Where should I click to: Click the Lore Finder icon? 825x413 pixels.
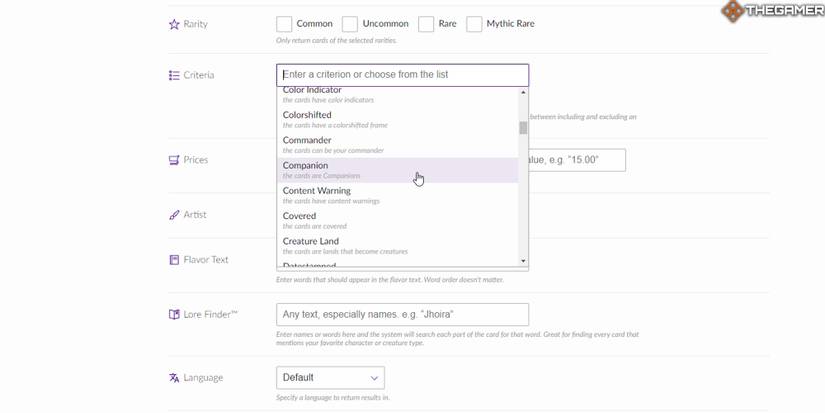click(174, 314)
